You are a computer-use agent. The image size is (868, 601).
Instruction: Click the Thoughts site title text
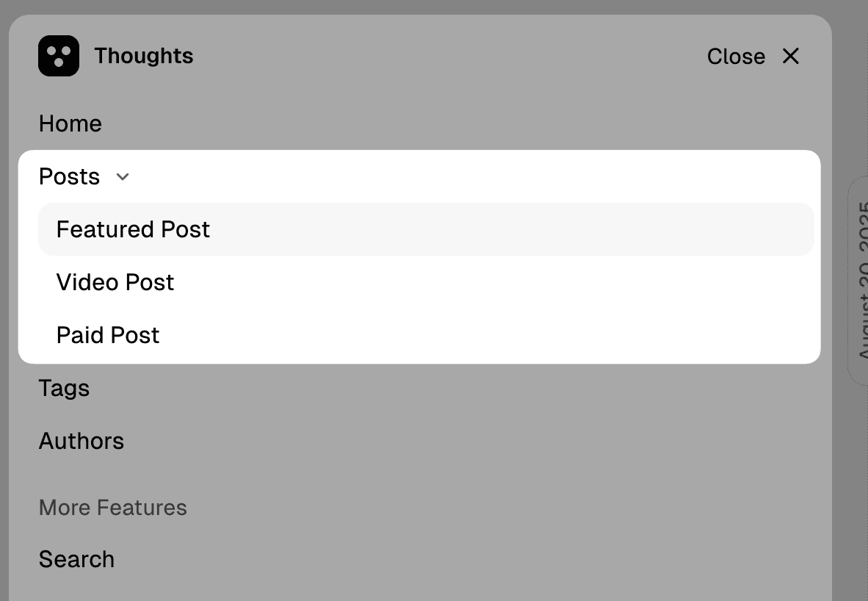(143, 55)
